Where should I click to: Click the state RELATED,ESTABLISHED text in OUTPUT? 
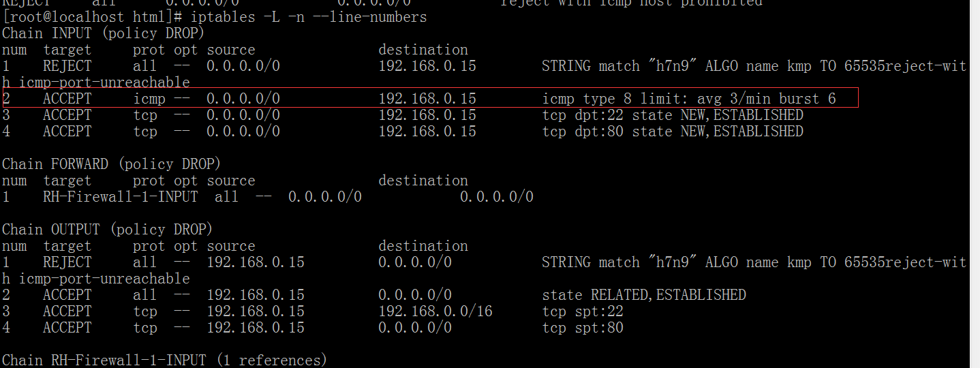pyautogui.click(x=643, y=295)
